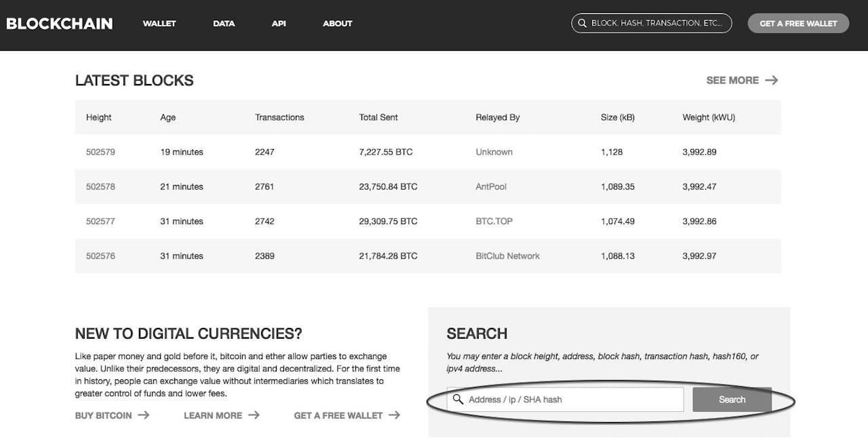Click the arrow next to See More

tap(771, 80)
